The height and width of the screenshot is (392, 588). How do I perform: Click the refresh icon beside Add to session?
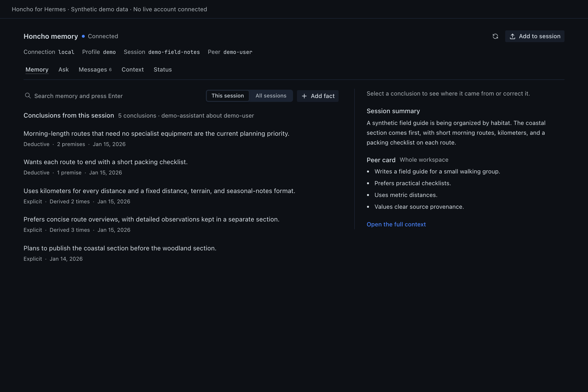point(495,36)
